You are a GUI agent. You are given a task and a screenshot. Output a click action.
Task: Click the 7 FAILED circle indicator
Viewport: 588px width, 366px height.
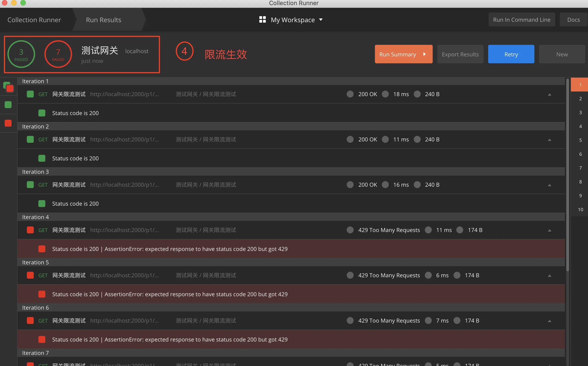tap(58, 54)
